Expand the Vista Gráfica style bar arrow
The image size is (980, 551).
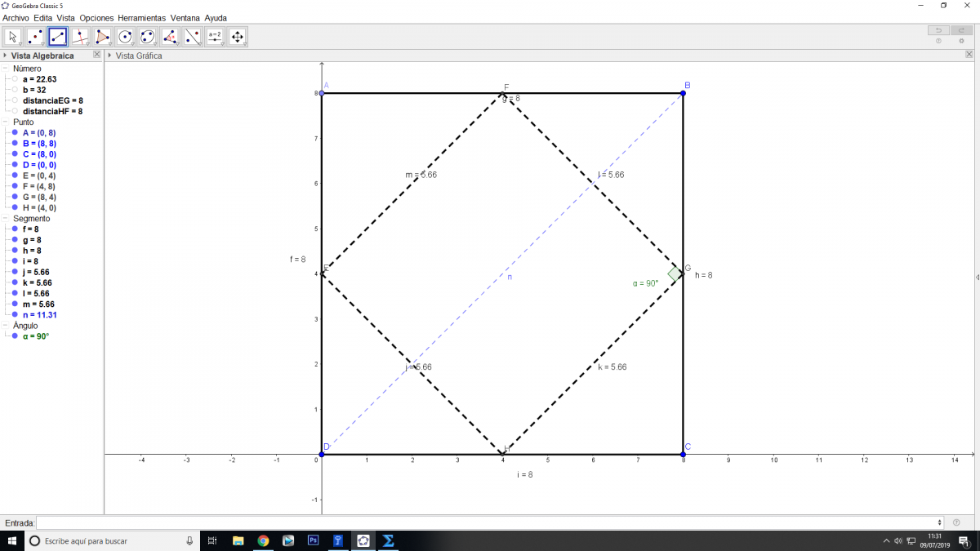tap(110, 56)
